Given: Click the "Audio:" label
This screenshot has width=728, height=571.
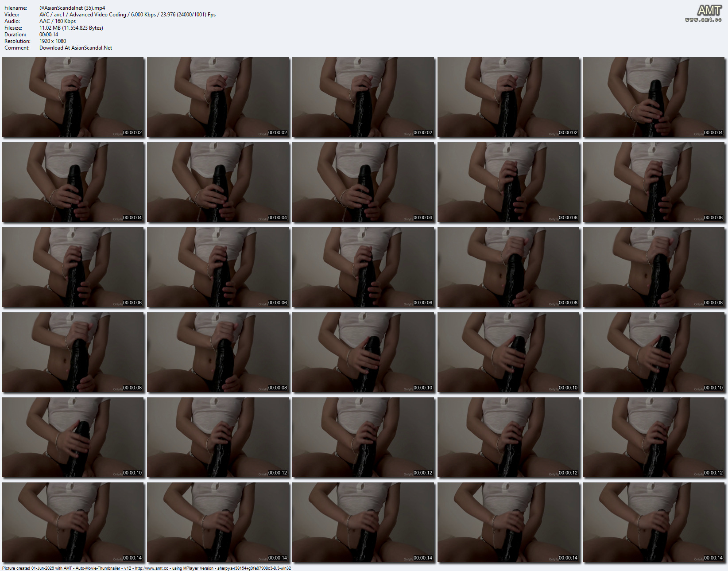Looking at the screenshot, I should (x=12, y=21).
